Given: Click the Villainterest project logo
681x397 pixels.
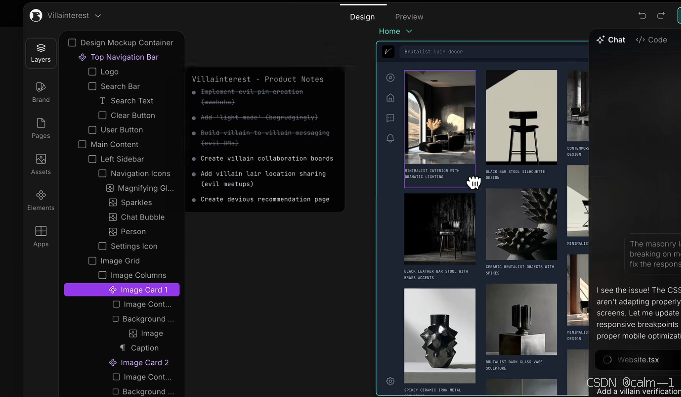Looking at the screenshot, I should [x=36, y=16].
